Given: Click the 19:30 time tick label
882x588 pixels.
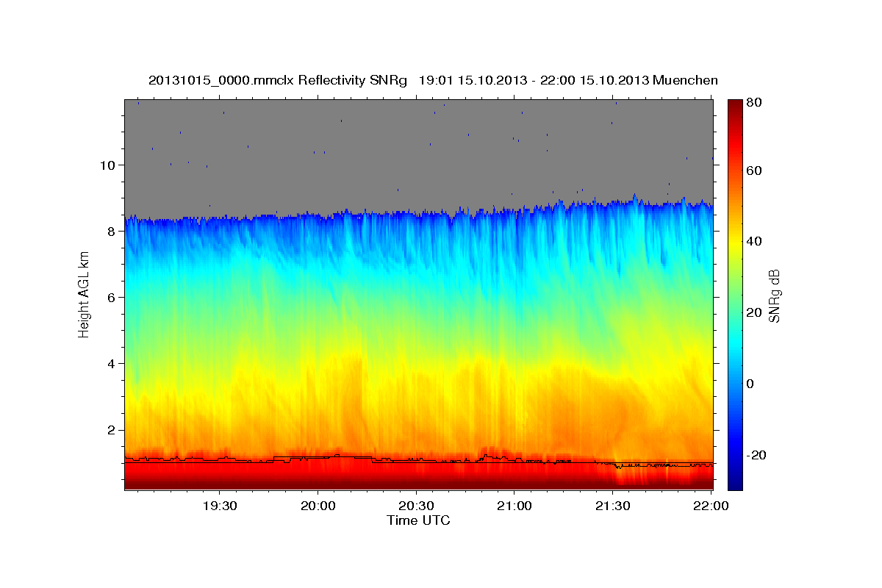Looking at the screenshot, I should click(x=220, y=506).
